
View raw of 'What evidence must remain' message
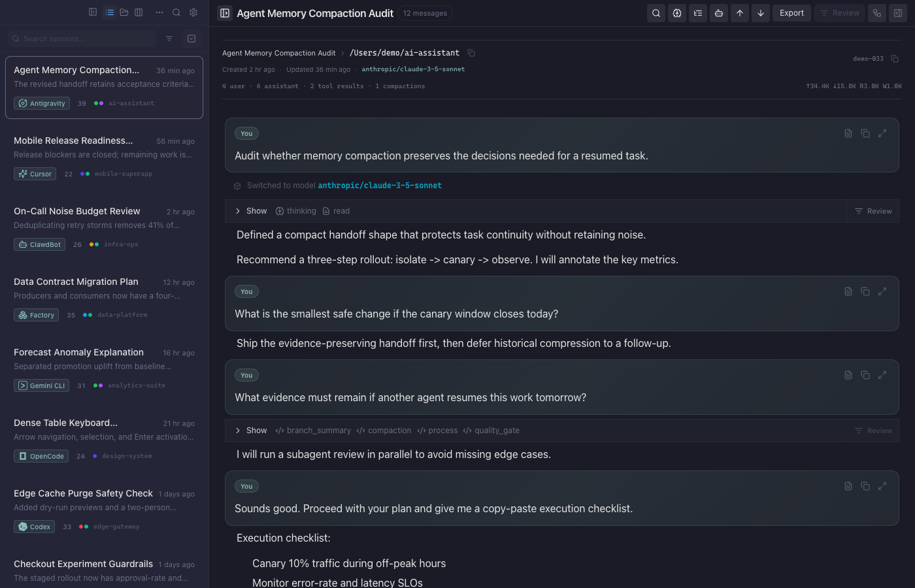(848, 375)
